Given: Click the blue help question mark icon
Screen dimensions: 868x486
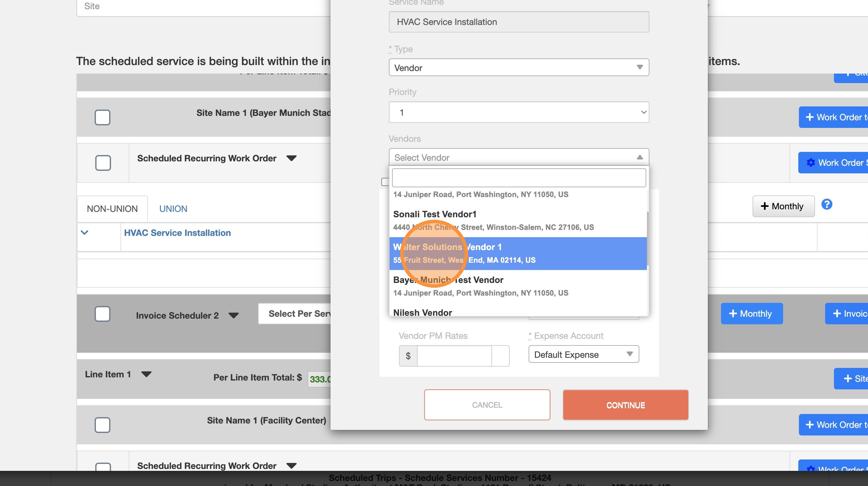Looking at the screenshot, I should pyautogui.click(x=827, y=204).
